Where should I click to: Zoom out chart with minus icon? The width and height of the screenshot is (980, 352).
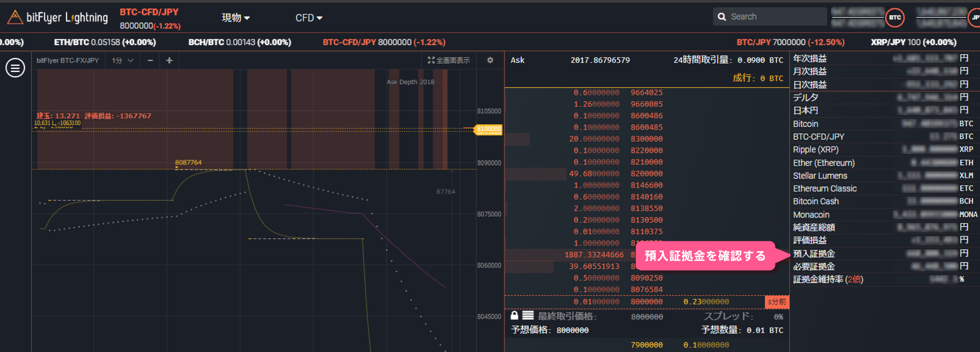pyautogui.click(x=150, y=60)
